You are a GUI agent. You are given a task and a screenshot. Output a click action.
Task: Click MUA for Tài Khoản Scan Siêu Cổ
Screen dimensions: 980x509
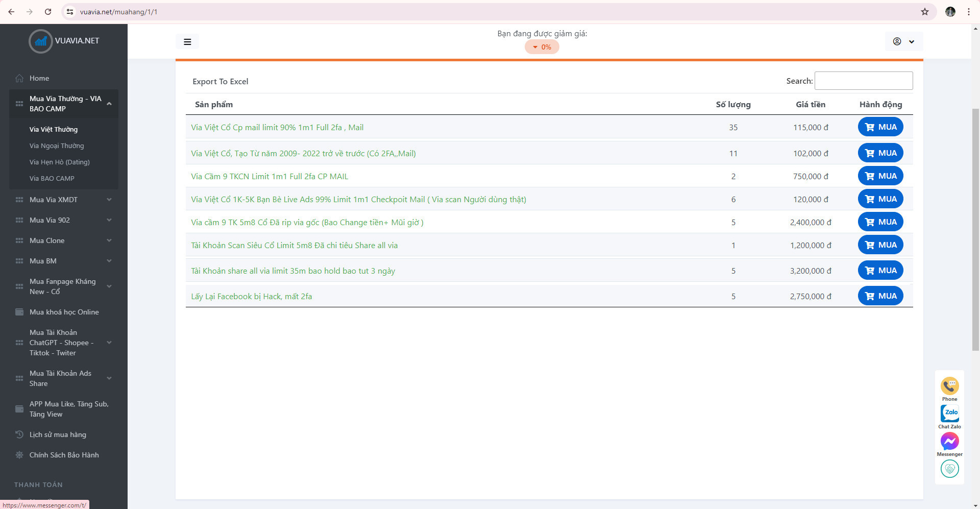pos(880,245)
